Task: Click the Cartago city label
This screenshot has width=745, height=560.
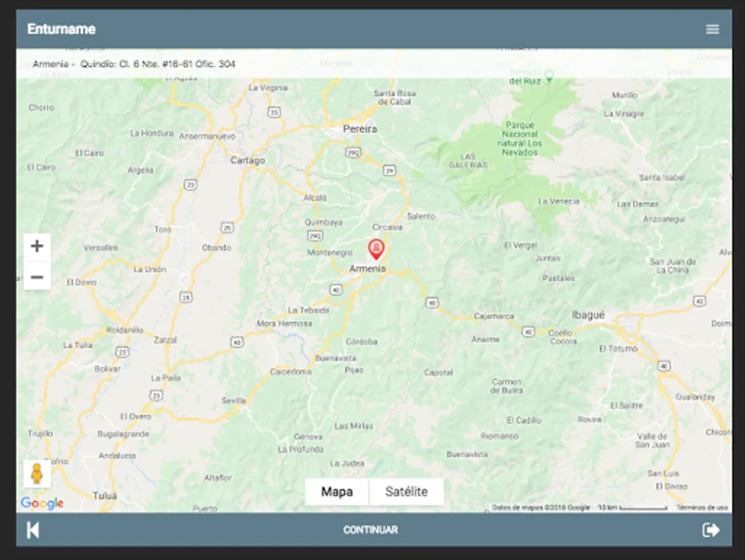Action: point(248,161)
